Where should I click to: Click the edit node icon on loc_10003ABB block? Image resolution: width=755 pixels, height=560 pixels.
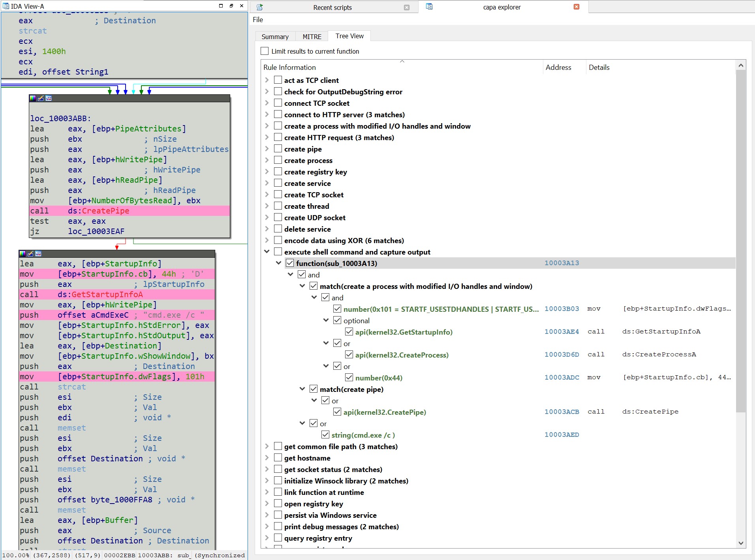tap(41, 98)
